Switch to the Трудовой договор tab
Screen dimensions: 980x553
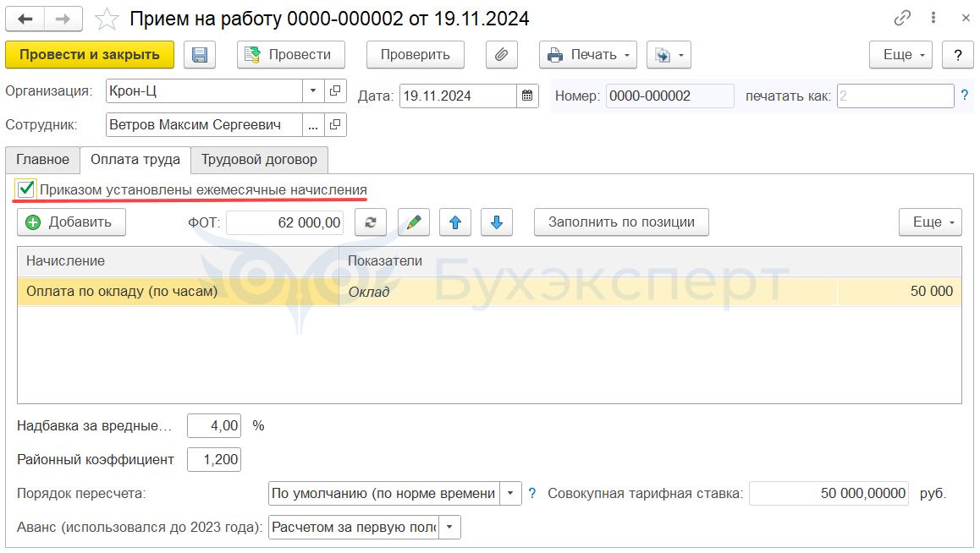(259, 160)
